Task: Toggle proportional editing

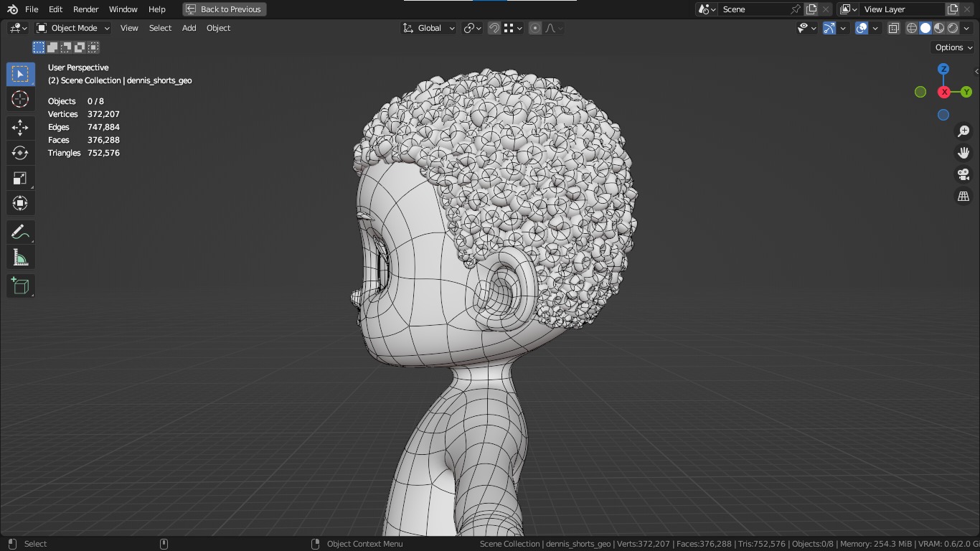Action: pos(535,28)
